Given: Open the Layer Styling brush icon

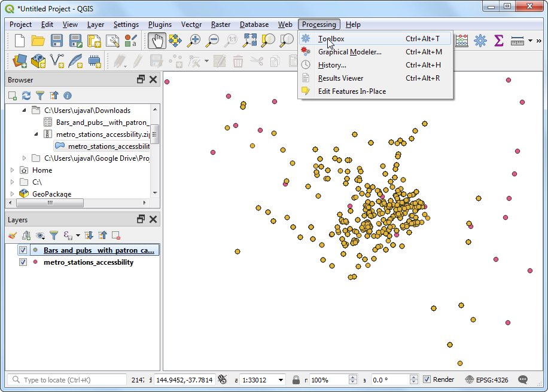Looking at the screenshot, I should pyautogui.click(x=13, y=235).
